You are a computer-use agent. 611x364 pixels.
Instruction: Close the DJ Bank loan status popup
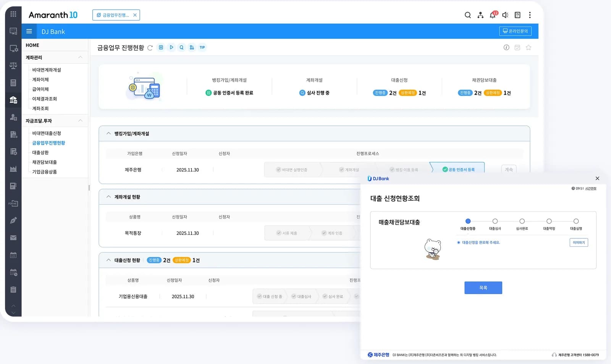[x=597, y=178]
